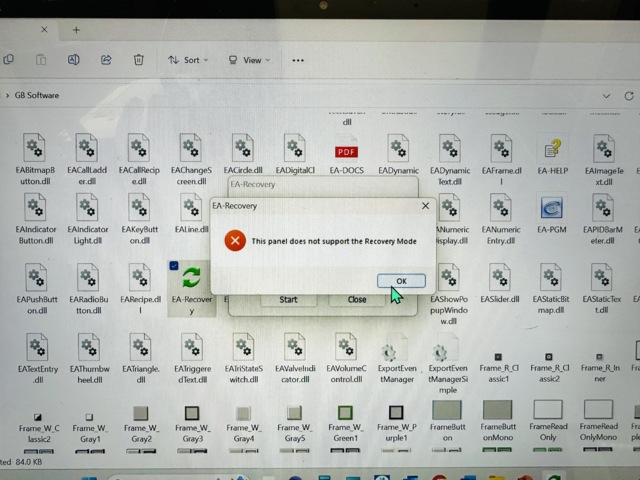
Task: Open the Sort dropdown in Explorer toolbar
Action: pyautogui.click(x=188, y=60)
